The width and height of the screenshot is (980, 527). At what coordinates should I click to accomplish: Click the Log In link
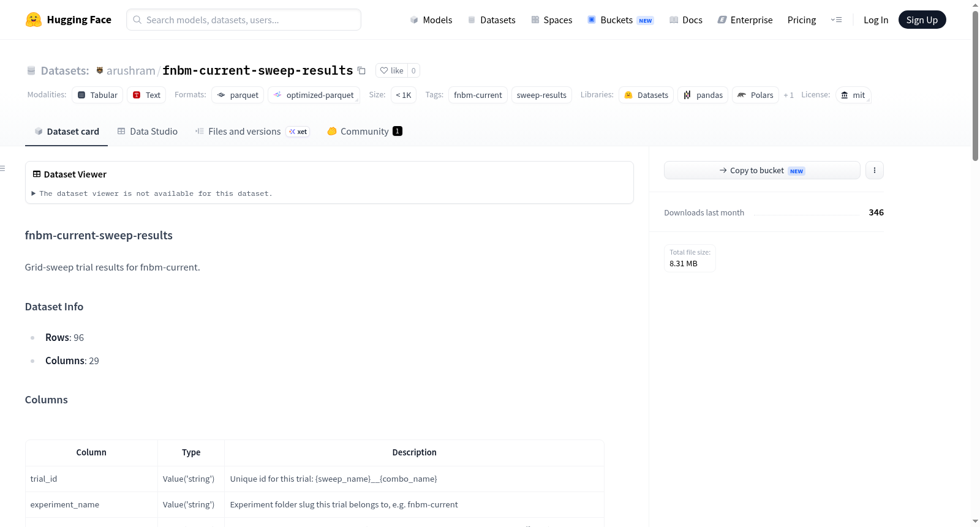click(876, 20)
